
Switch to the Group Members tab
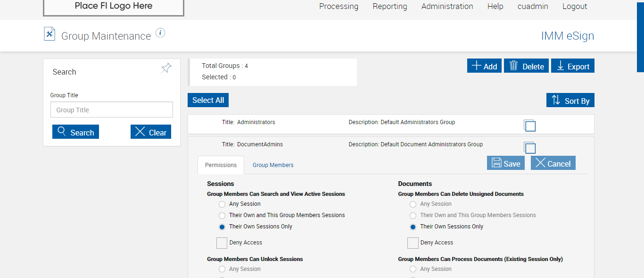tap(273, 165)
